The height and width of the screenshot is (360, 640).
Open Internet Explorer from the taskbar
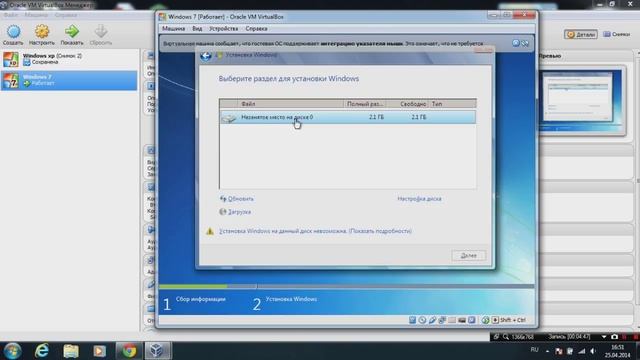pos(42,351)
